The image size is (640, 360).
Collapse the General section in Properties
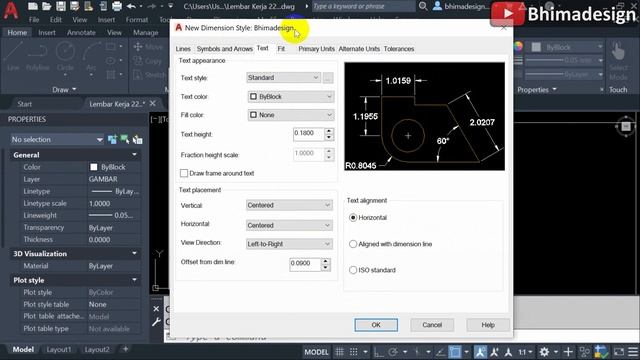[x=134, y=155]
